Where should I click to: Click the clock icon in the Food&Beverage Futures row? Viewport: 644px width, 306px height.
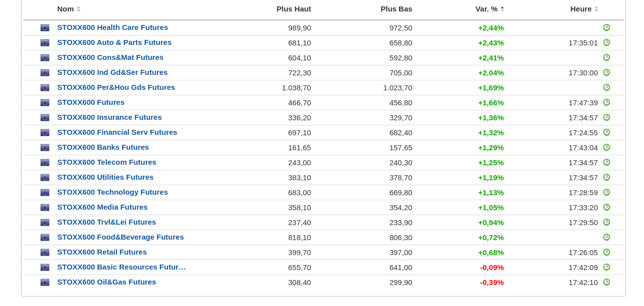607,237
